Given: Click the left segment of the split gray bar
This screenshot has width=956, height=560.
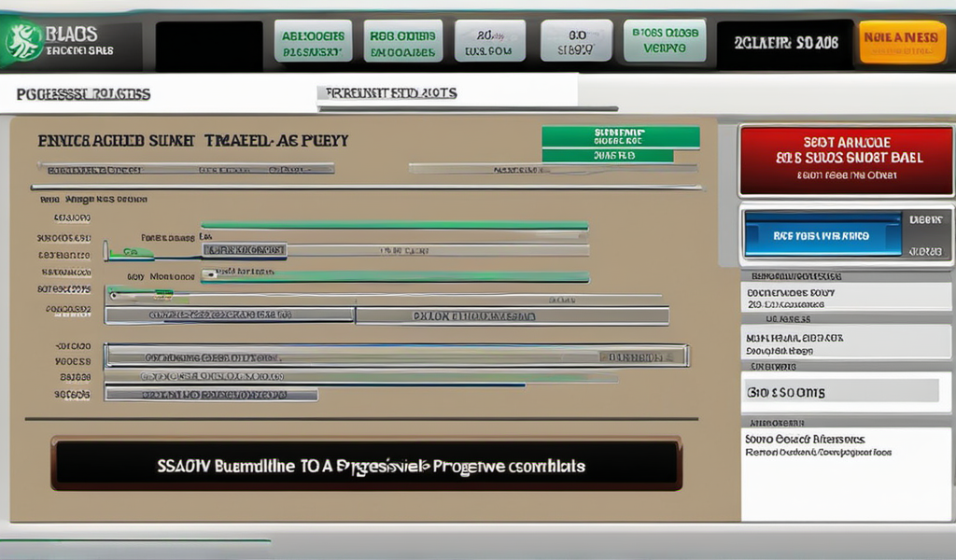Looking at the screenshot, I should click(x=230, y=316).
